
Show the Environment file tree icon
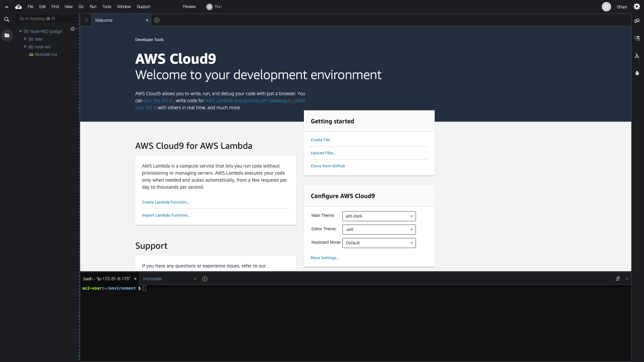(x=7, y=35)
